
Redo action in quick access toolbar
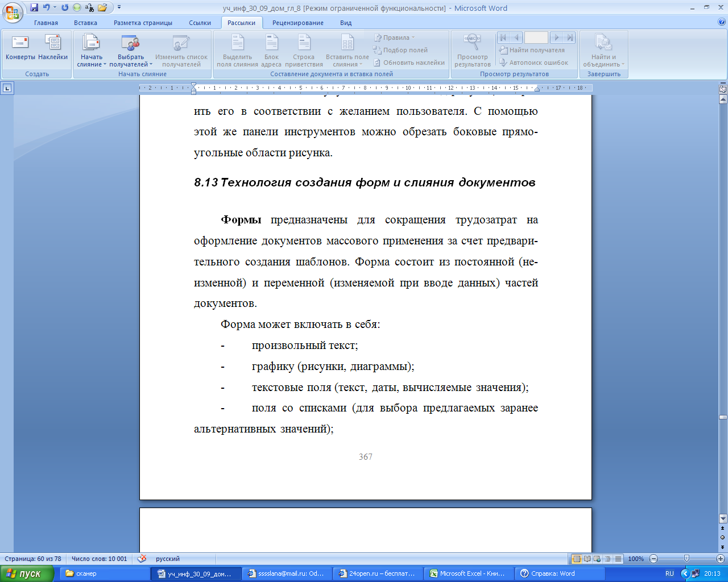(65, 7)
